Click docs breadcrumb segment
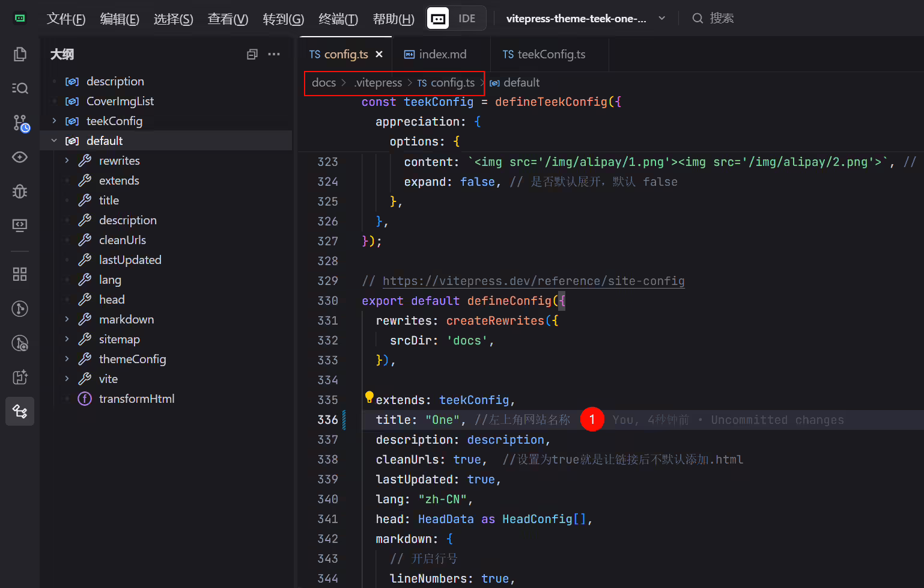 [324, 82]
